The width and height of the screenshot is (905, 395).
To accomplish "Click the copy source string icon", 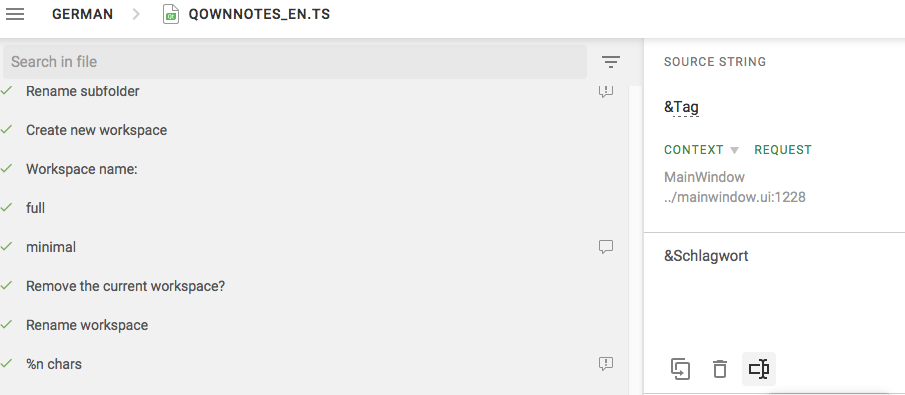I will click(x=680, y=368).
